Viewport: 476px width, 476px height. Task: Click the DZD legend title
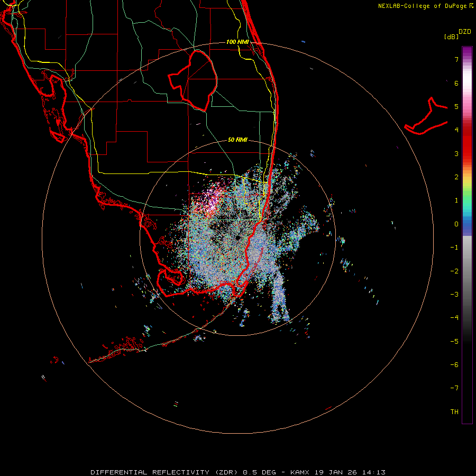pos(465,32)
